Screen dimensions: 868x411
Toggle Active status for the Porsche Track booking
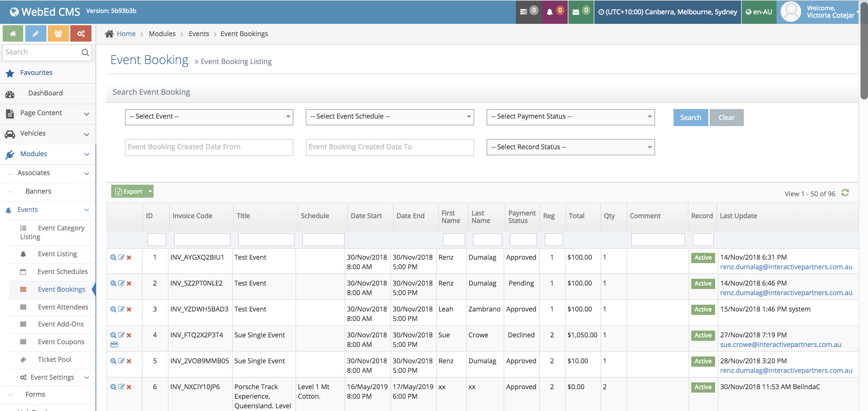(x=703, y=387)
